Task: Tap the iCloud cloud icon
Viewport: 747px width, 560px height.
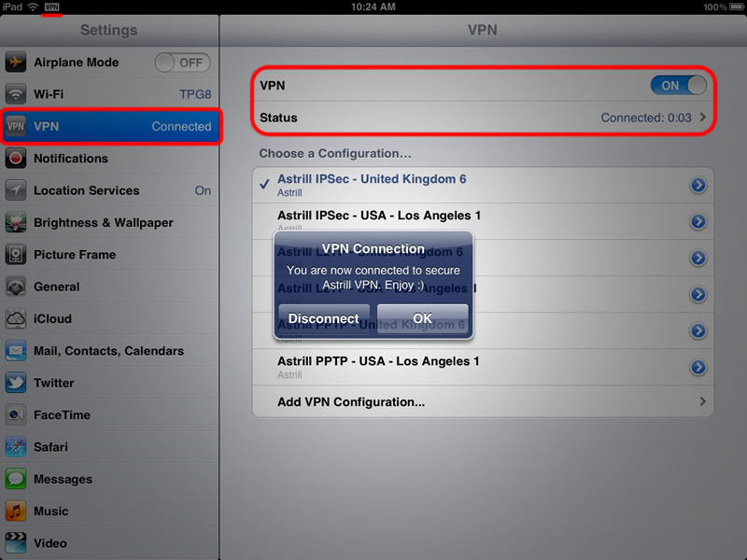Action: [x=16, y=318]
